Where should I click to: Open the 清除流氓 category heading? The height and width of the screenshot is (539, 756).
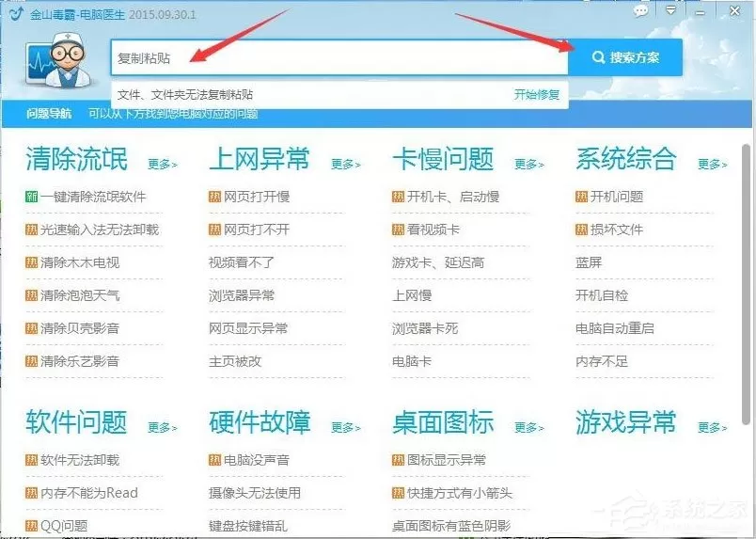pos(77,159)
